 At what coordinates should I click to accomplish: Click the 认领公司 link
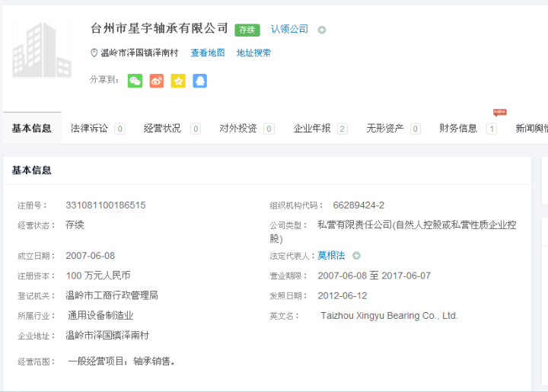pyautogui.click(x=289, y=29)
